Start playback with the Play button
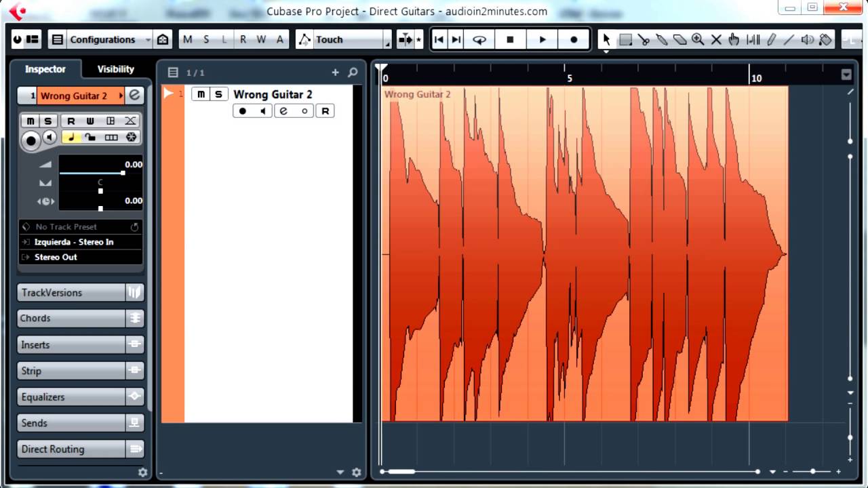The width and height of the screenshot is (868, 488). [542, 39]
